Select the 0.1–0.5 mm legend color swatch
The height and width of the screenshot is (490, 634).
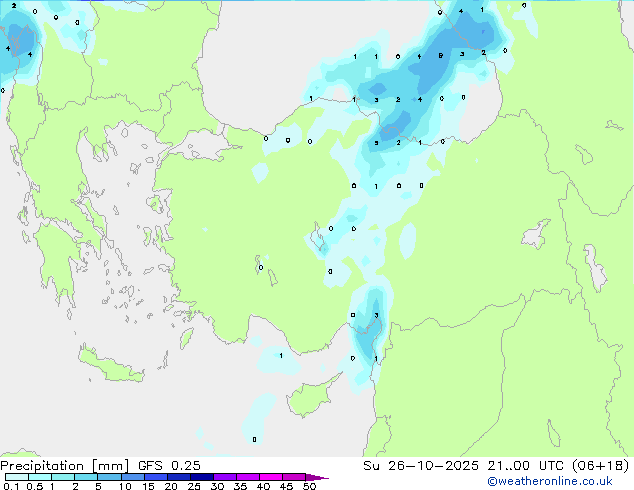[x=17, y=477]
